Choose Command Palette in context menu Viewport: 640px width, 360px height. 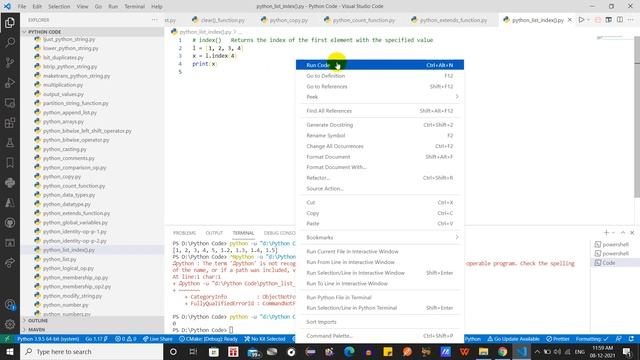[380, 336]
